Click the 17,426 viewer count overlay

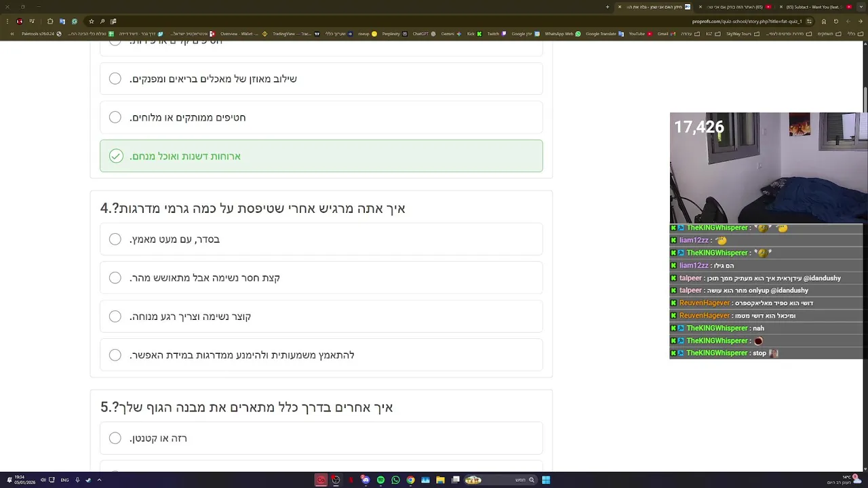(x=698, y=127)
